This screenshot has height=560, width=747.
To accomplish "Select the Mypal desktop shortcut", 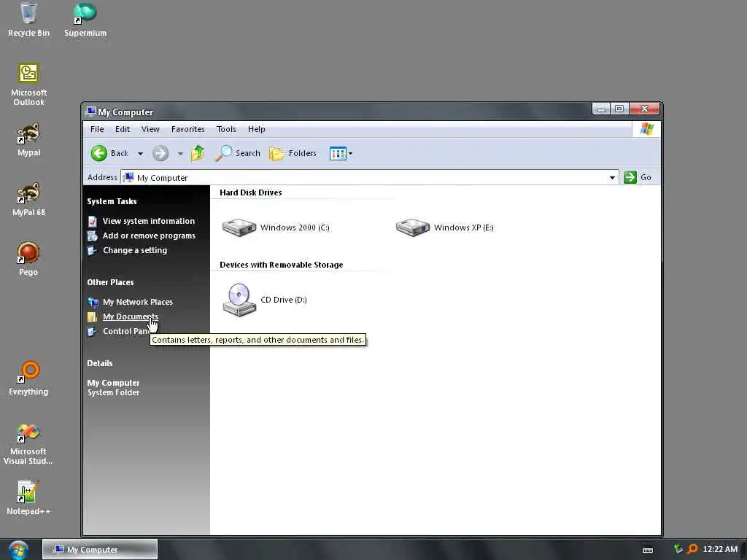I will click(28, 139).
